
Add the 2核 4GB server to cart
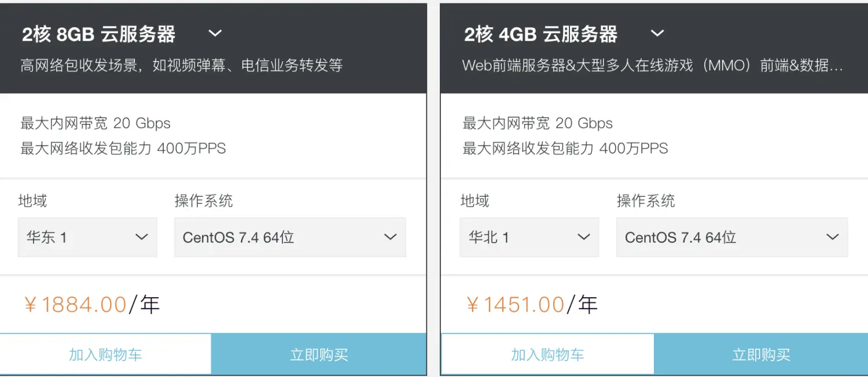(x=547, y=354)
